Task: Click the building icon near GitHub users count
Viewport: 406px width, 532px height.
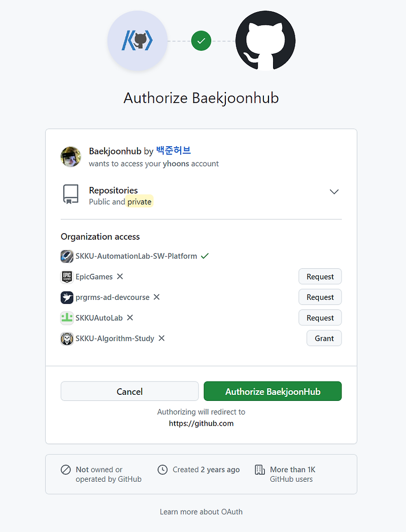Action: click(x=259, y=471)
